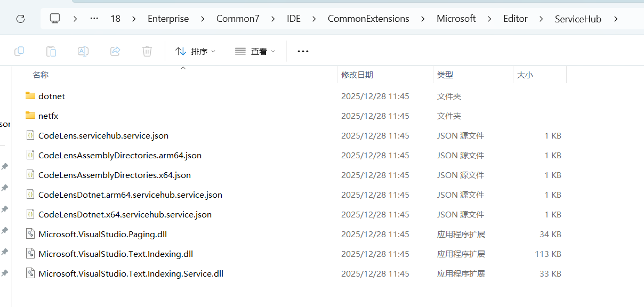
Task: Expand the breadcrumb ellipsis for hidden folders
Action: point(94,19)
